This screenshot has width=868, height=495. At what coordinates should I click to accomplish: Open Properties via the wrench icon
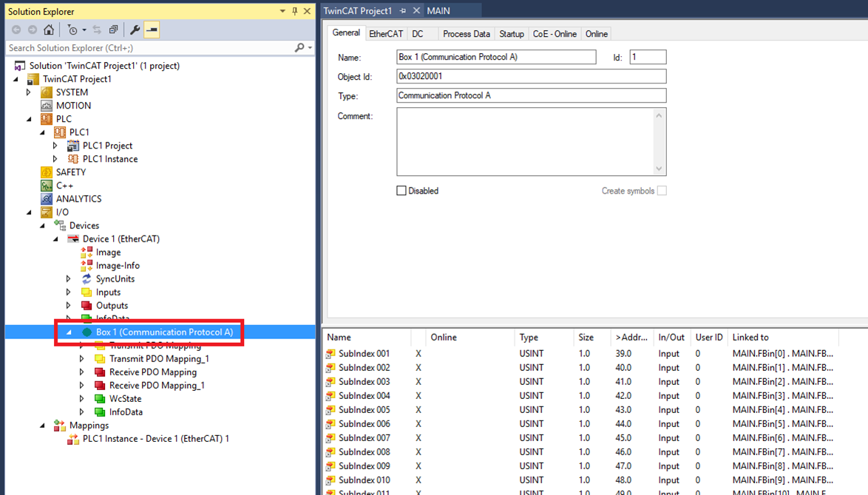click(135, 30)
